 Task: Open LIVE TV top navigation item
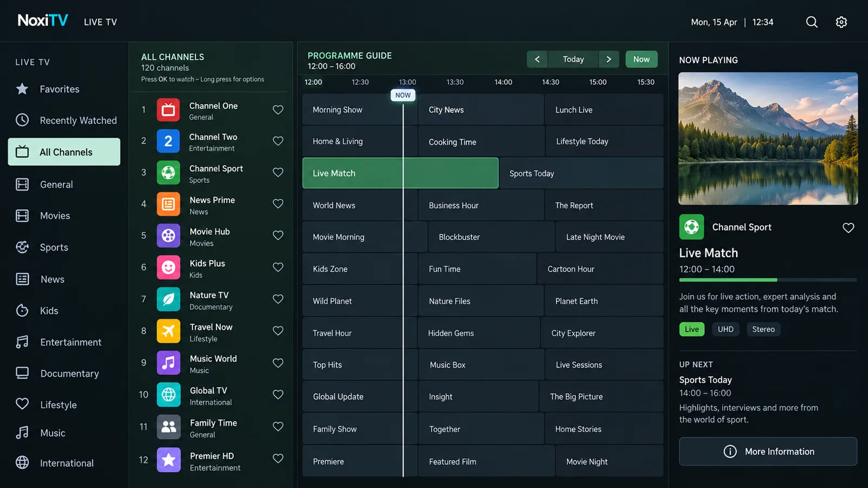pyautogui.click(x=100, y=22)
